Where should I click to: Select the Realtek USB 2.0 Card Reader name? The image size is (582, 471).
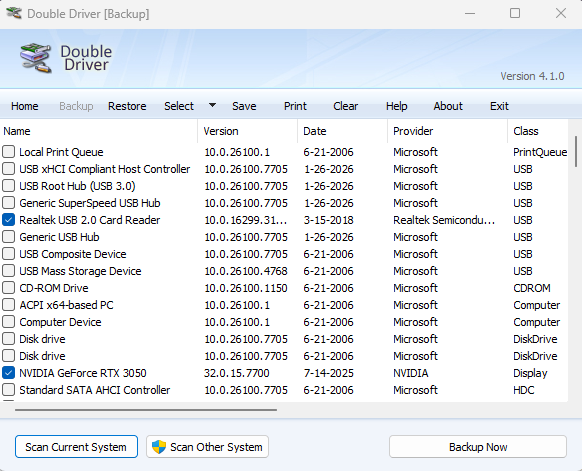(89, 220)
